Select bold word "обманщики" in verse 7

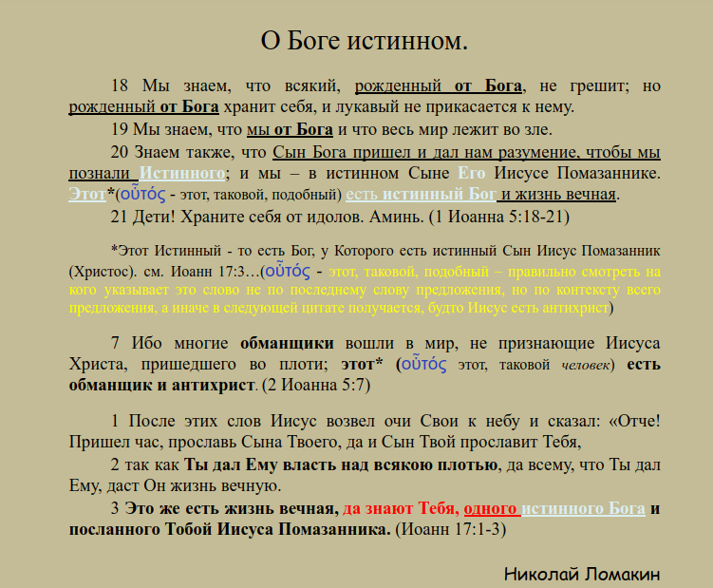(x=287, y=343)
